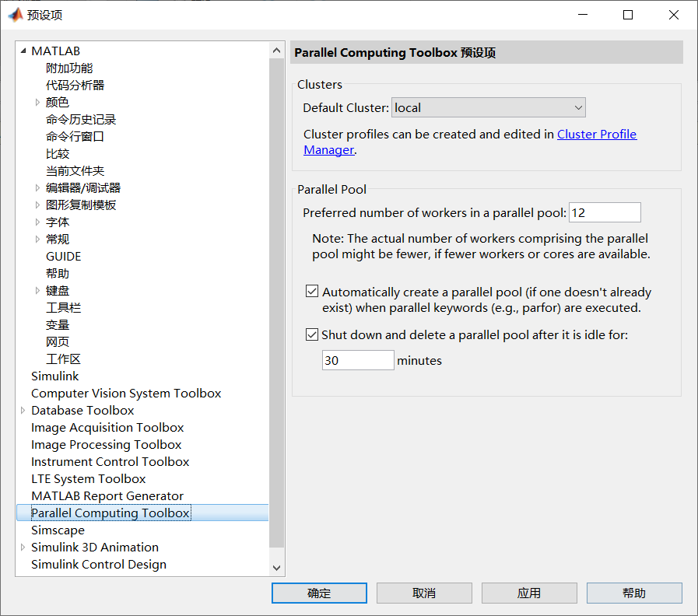This screenshot has height=616, width=698.
Task: Toggle the parallel pool idle shutdown checkbox
Action: [311, 335]
